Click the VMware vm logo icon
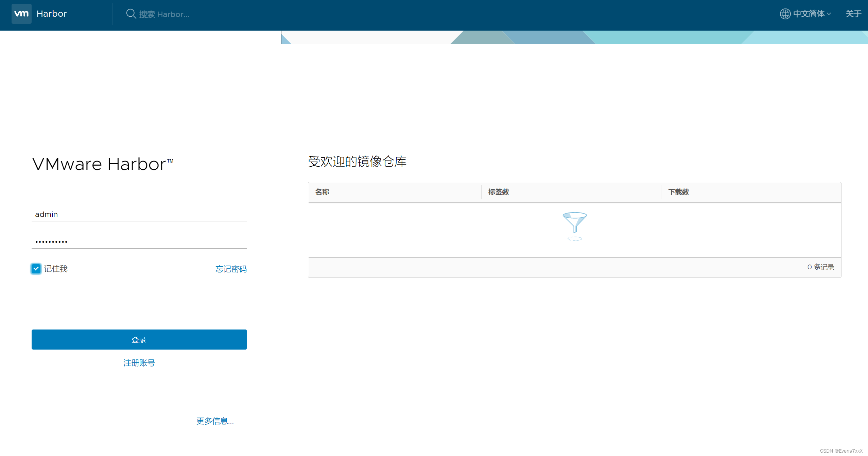This screenshot has height=456, width=868. click(21, 14)
